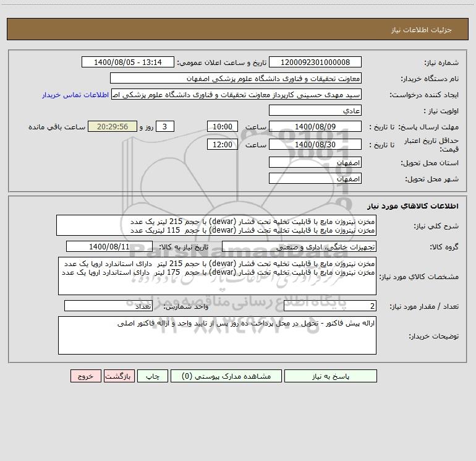476x461 pixels.
Task: Click the required goods specifications text box
Action: tap(217, 276)
